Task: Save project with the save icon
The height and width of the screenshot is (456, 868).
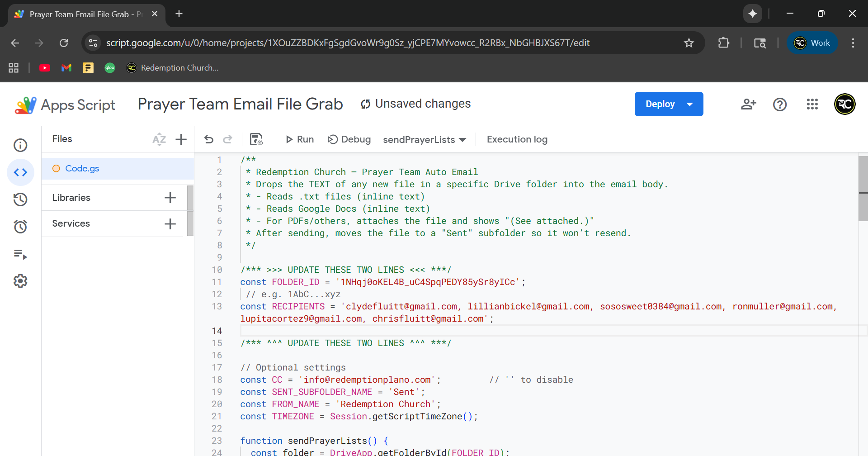Action: 256,139
